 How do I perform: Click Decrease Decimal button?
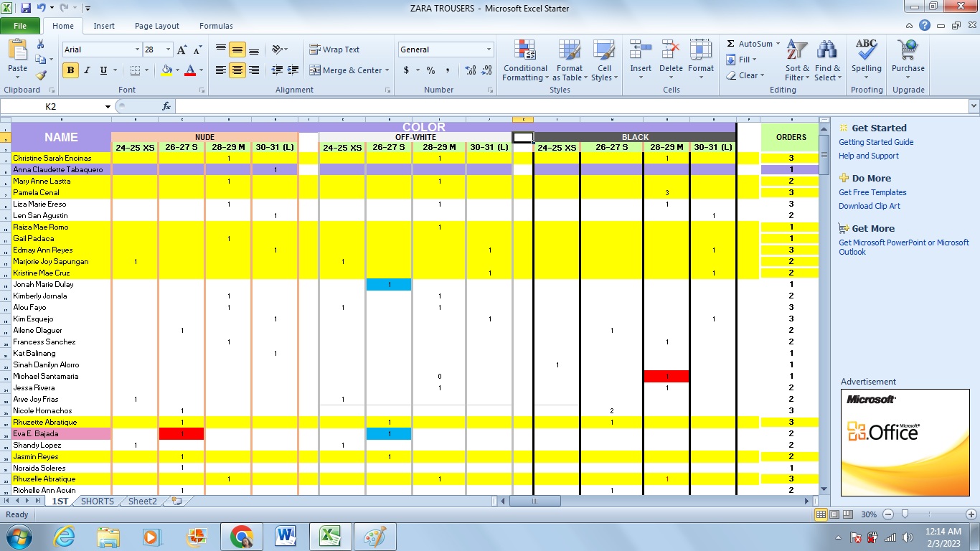click(x=487, y=70)
